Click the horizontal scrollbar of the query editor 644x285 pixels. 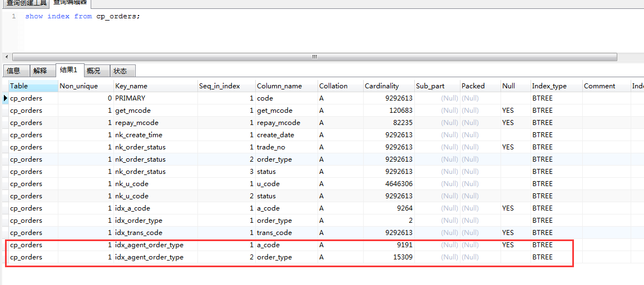tap(315, 57)
